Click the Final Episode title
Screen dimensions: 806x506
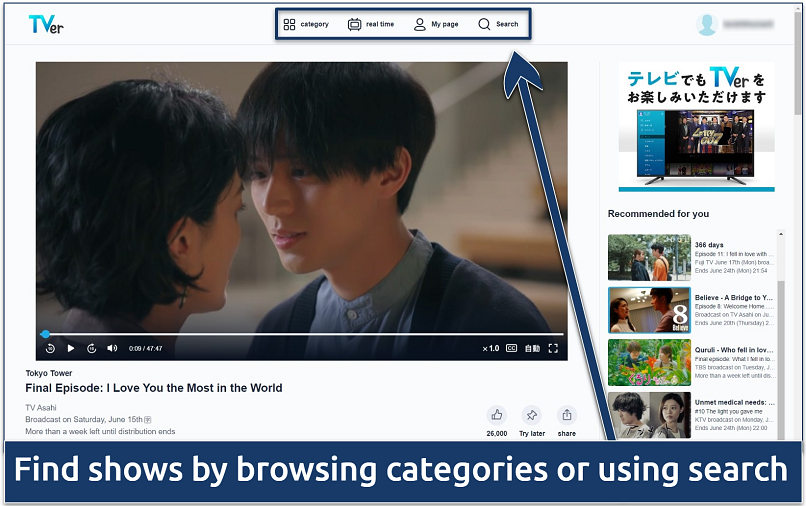[154, 388]
